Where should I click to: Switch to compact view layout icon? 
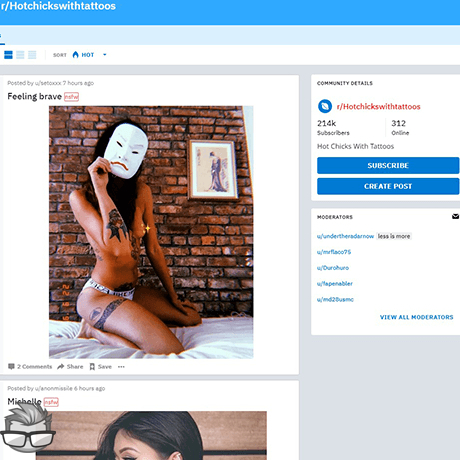[32, 55]
